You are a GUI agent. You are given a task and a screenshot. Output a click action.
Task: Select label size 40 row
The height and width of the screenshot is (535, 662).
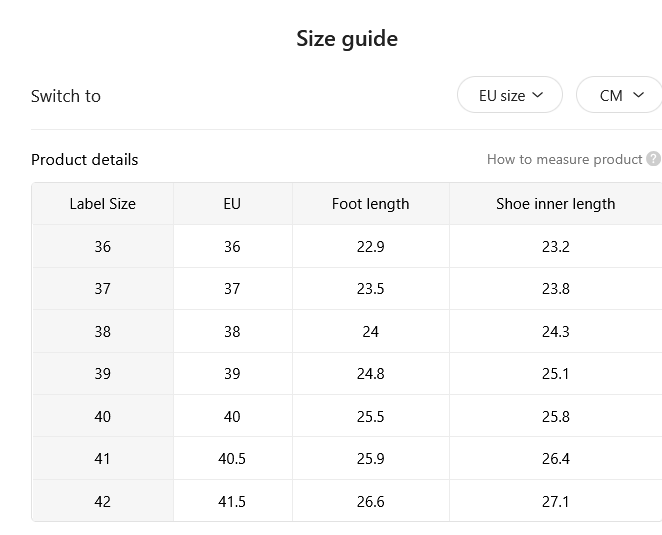pyautogui.click(x=347, y=416)
